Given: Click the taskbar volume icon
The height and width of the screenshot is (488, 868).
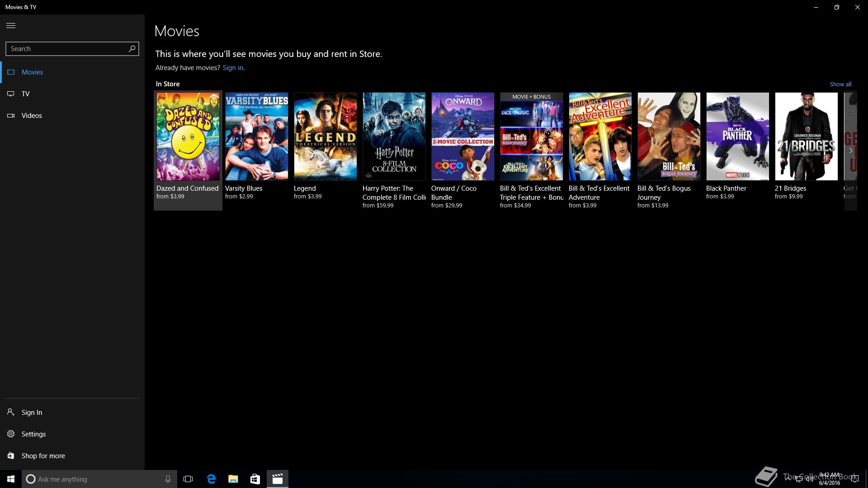Looking at the screenshot, I should click(810, 479).
